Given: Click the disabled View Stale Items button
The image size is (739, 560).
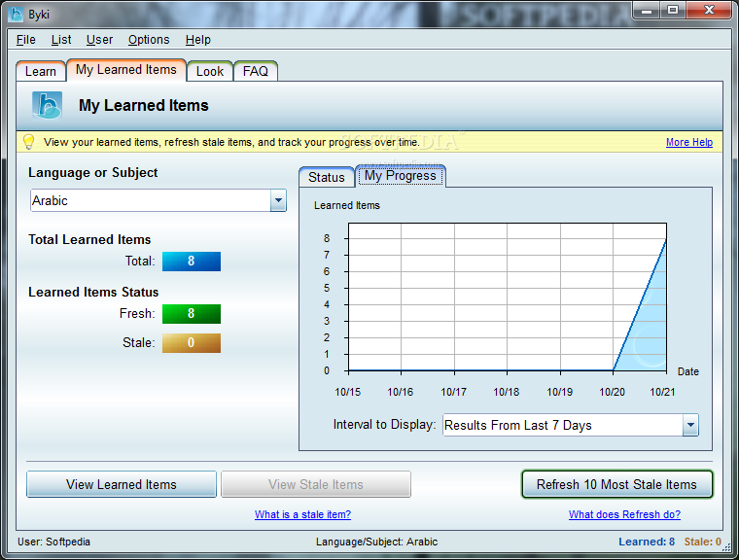Looking at the screenshot, I should (x=316, y=484).
